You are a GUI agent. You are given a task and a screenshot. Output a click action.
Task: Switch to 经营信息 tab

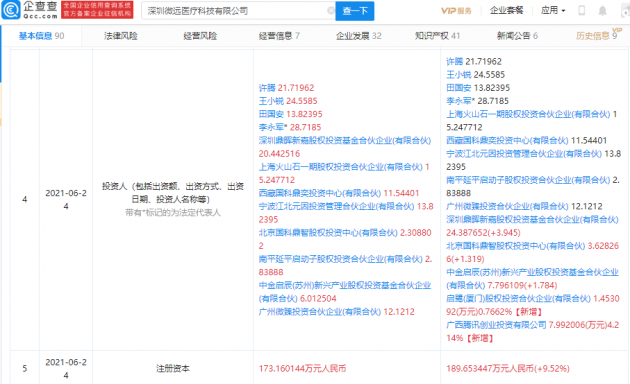[x=279, y=36]
